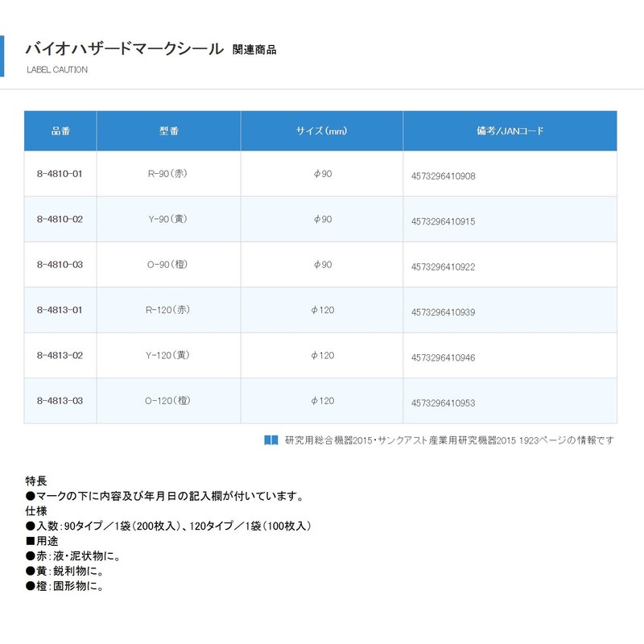Click the 品番 column header

click(60, 130)
